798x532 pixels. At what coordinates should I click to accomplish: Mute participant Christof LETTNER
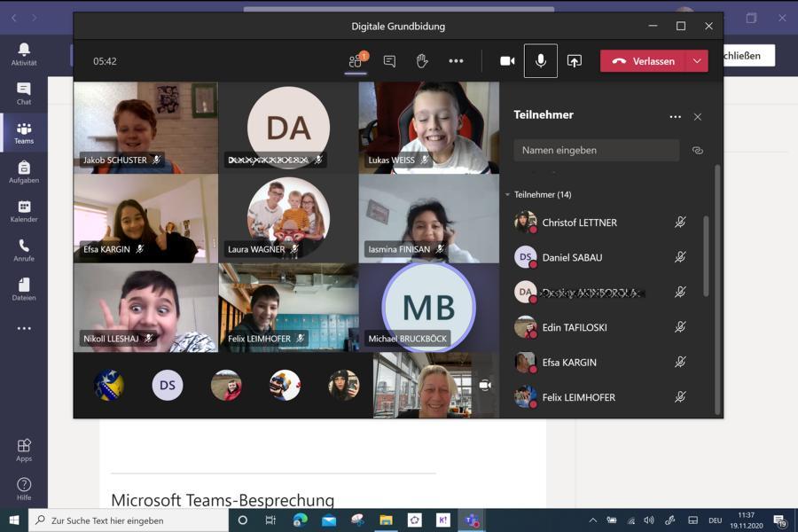click(680, 223)
